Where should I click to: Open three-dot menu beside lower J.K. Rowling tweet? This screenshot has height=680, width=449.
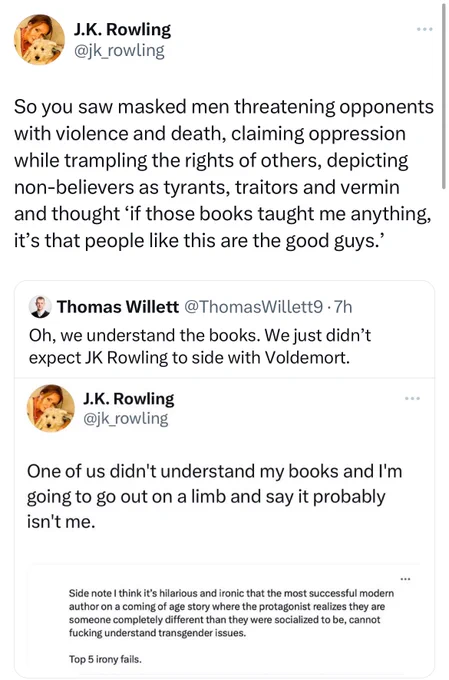[x=412, y=398]
